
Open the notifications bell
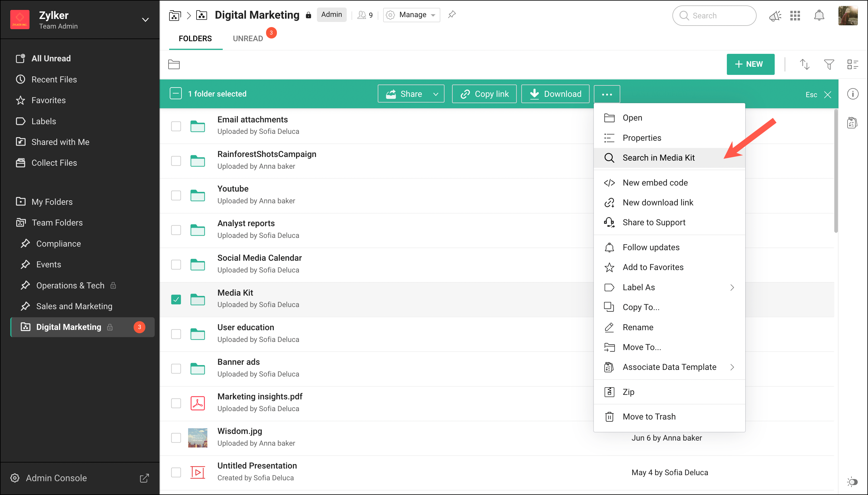click(819, 16)
